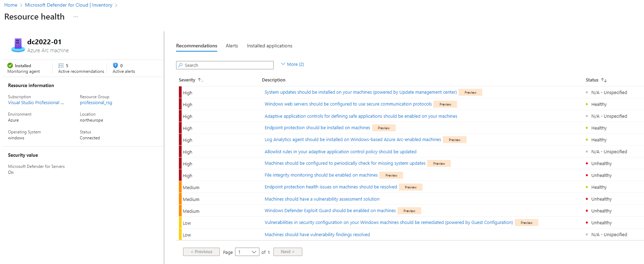Click into the recommendations Search field
The width and height of the screenshot is (644, 264).
[x=227, y=65]
